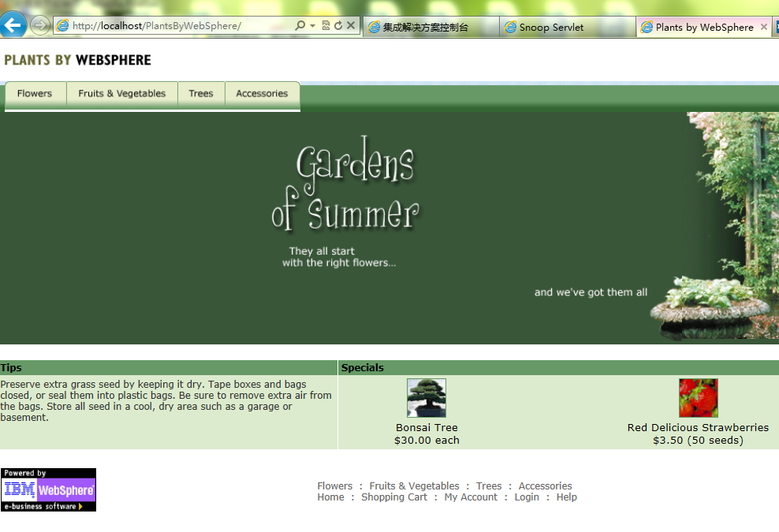Click the footer Trees link
Viewport: 779px width, 532px height.
(489, 485)
